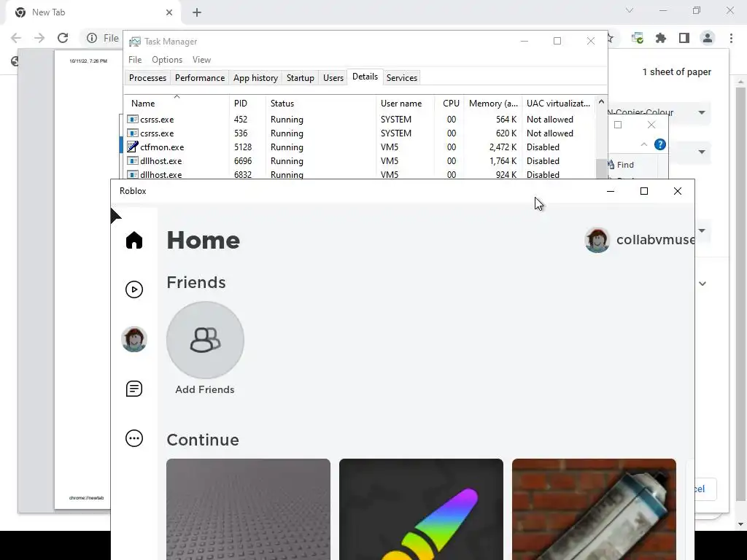
Task: Click Chrome back arrow
Action: (16, 38)
